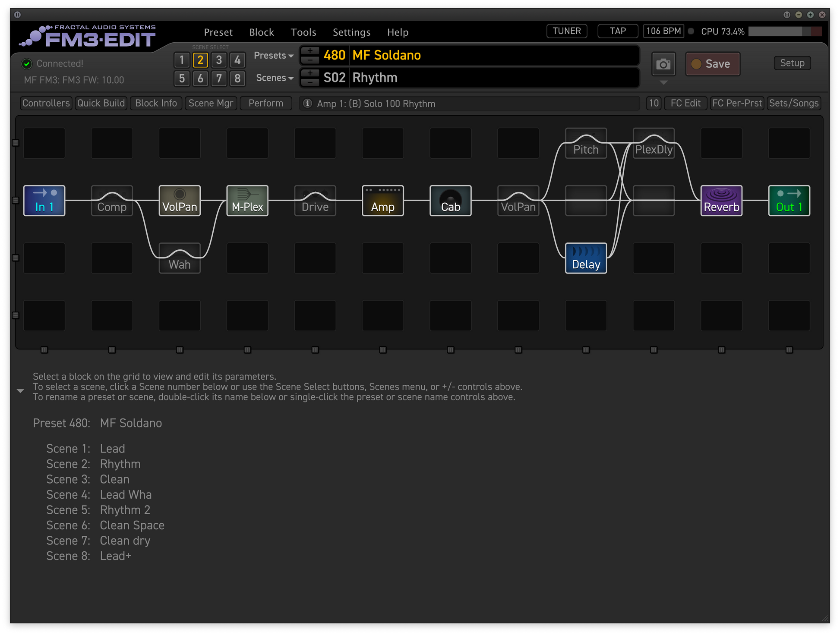Click the In 1 input block
Screen dimensions: 840x635
44,201
